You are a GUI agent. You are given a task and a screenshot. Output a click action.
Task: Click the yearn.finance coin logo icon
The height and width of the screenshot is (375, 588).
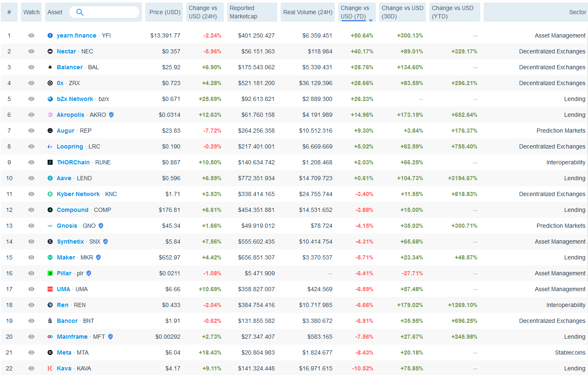[x=50, y=36]
